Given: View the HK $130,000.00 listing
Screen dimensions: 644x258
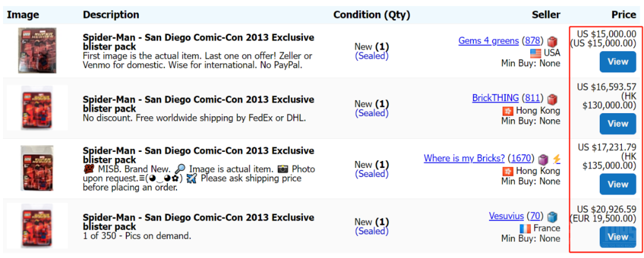Looking at the screenshot, I should pos(618,124).
